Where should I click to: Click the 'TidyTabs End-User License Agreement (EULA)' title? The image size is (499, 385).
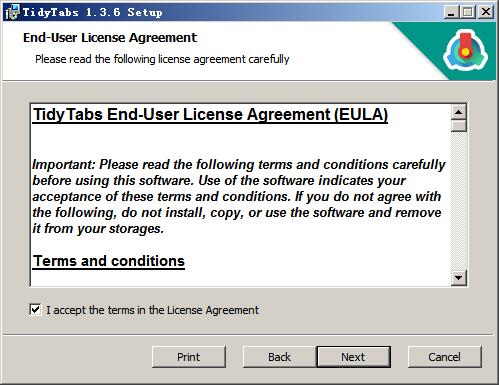click(x=210, y=115)
